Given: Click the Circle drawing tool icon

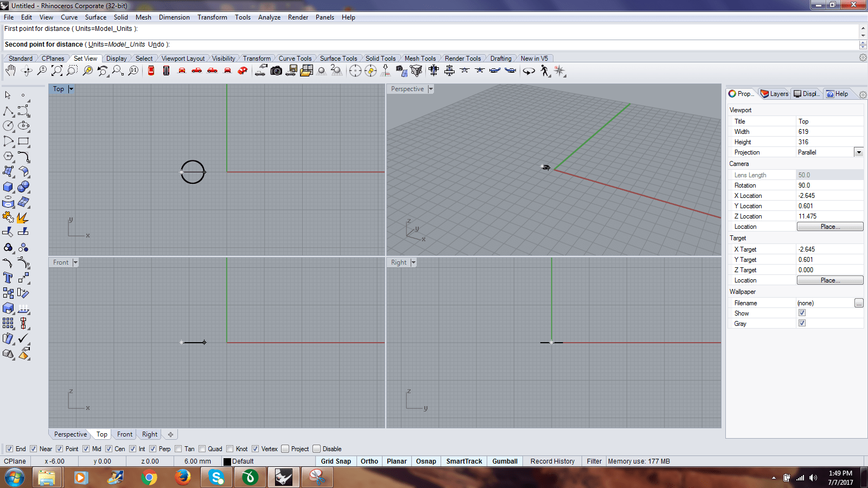Looking at the screenshot, I should click(x=8, y=125).
